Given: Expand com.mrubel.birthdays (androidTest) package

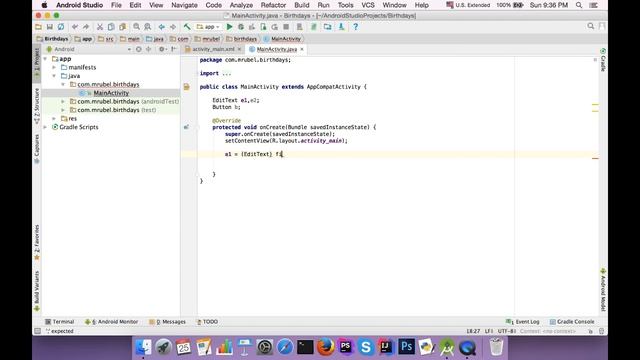Looking at the screenshot, I should [63, 101].
